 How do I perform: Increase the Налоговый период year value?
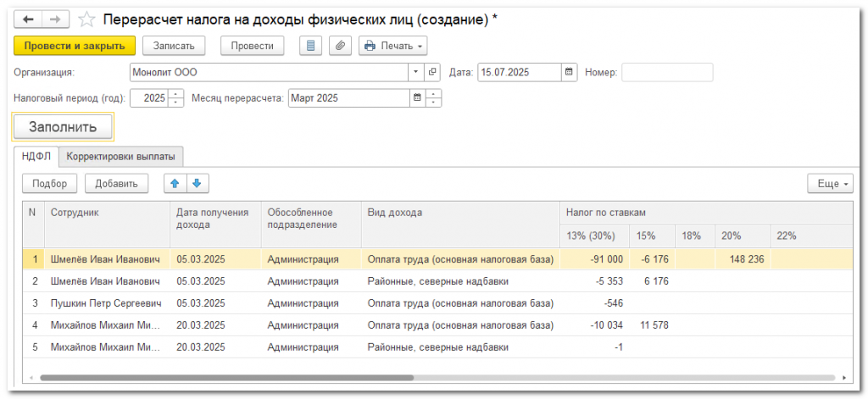point(176,95)
